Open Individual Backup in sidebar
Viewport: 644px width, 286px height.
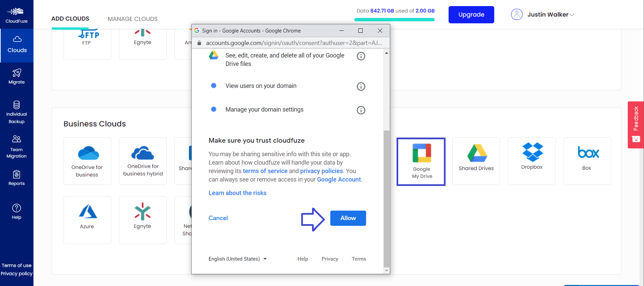[x=17, y=113]
